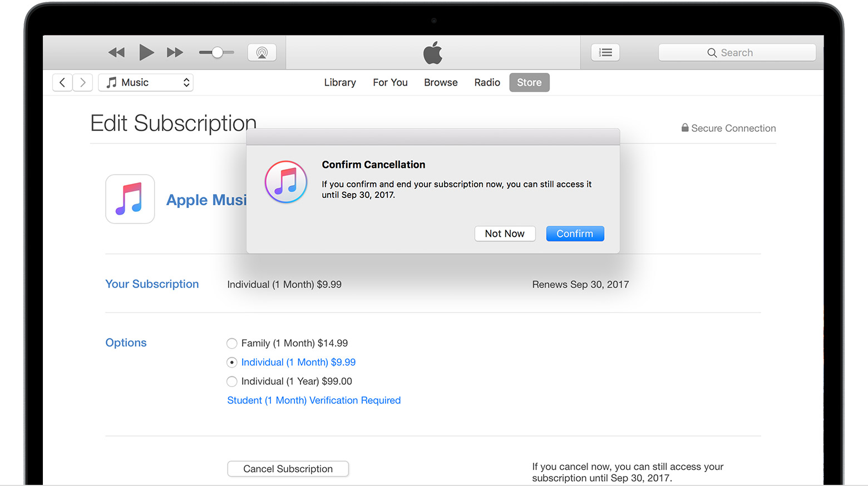
Task: Skip ahead with the fast-forward icon
Action: point(175,53)
